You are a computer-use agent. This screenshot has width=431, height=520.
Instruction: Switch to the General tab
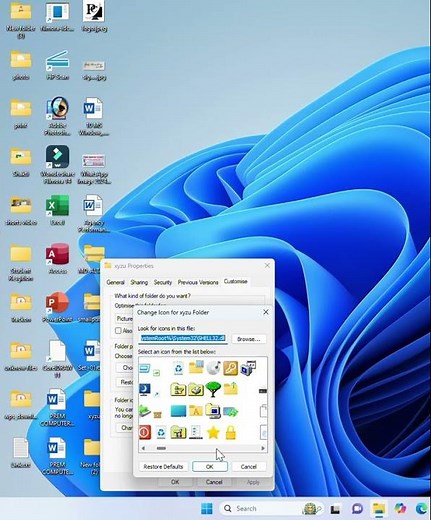coord(115,282)
